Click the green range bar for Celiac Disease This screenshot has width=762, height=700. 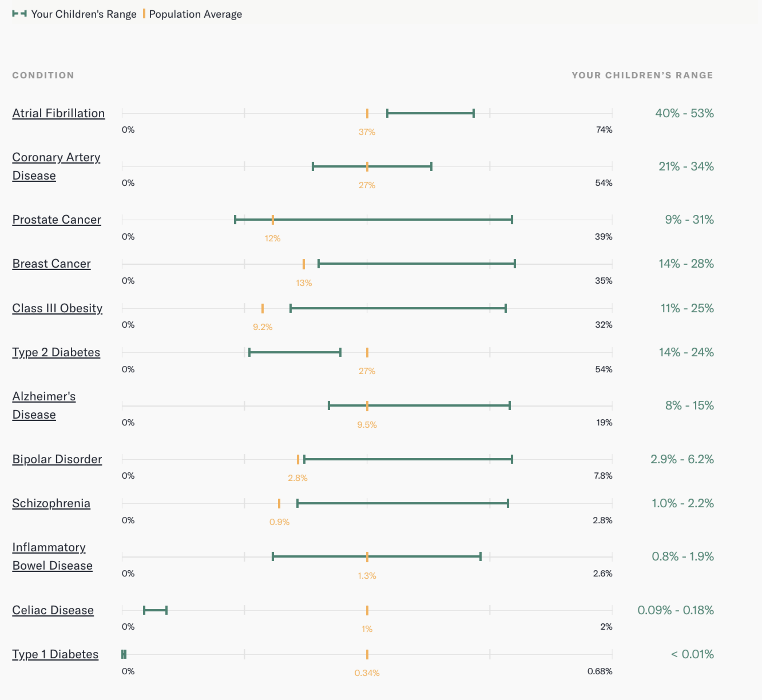pos(155,610)
